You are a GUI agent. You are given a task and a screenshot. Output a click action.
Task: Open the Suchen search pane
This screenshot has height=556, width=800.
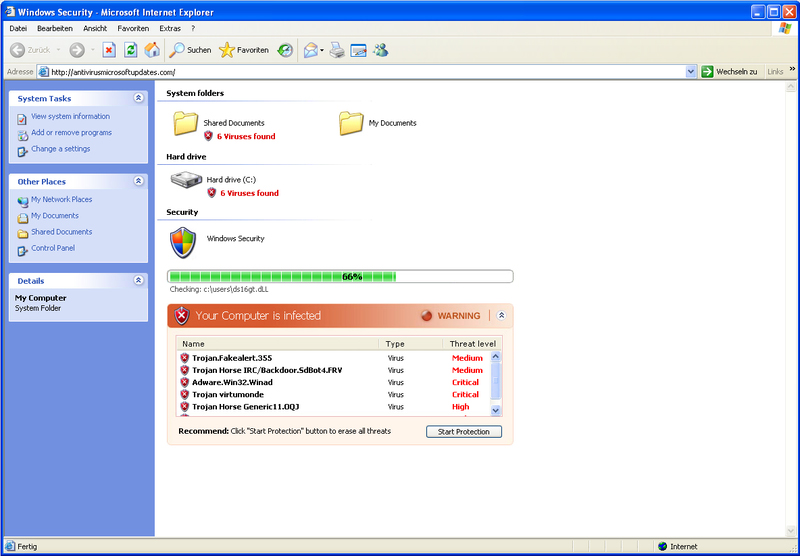pos(190,50)
